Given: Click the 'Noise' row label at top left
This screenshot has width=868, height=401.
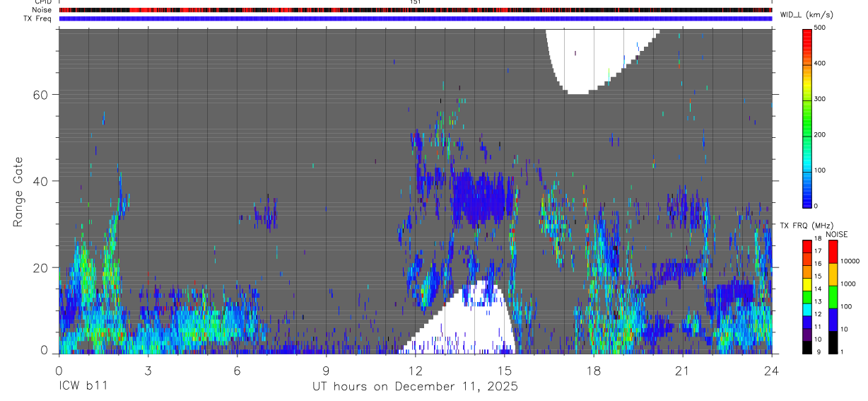Looking at the screenshot, I should click(x=42, y=10).
